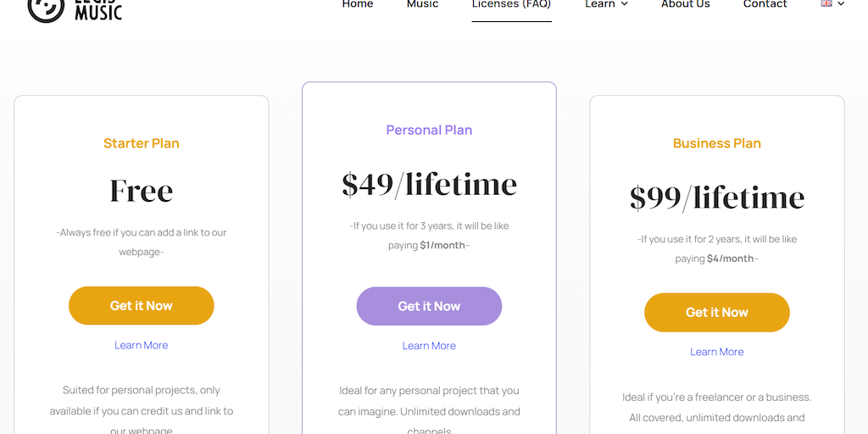Screen dimensions: 868x434
Task: Click the $99/lifetime price text
Action: coord(716,198)
